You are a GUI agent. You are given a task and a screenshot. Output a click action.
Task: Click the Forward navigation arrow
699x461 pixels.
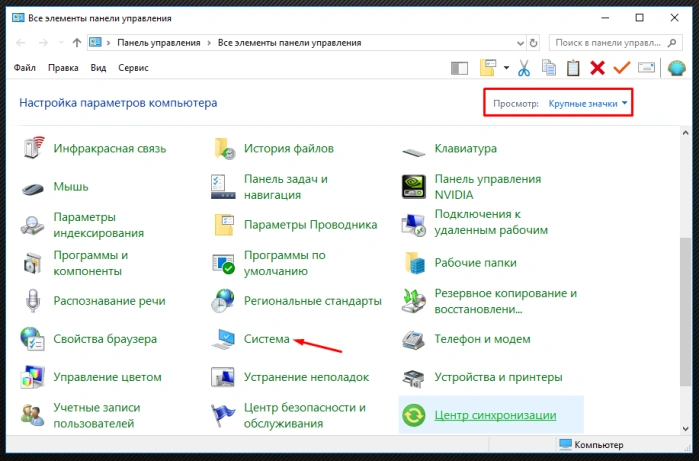coord(43,43)
